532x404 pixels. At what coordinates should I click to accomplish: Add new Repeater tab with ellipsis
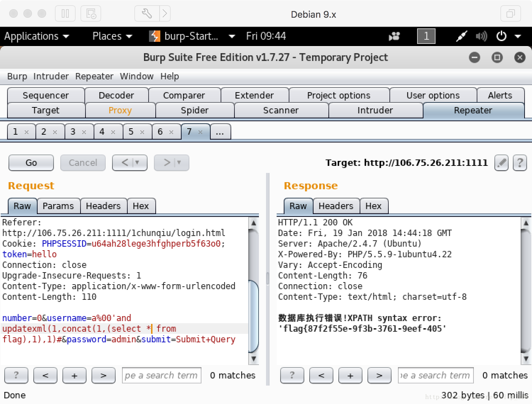tap(220, 132)
